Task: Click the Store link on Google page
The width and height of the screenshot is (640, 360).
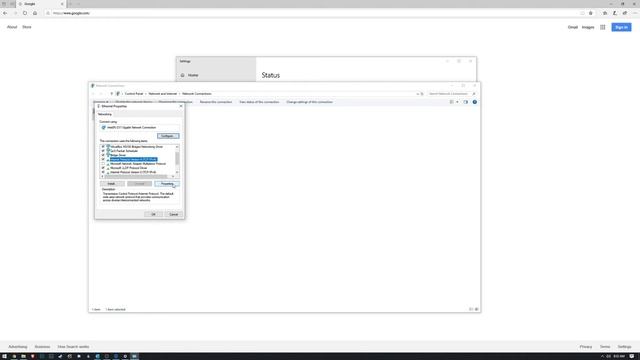Action: coord(27,27)
